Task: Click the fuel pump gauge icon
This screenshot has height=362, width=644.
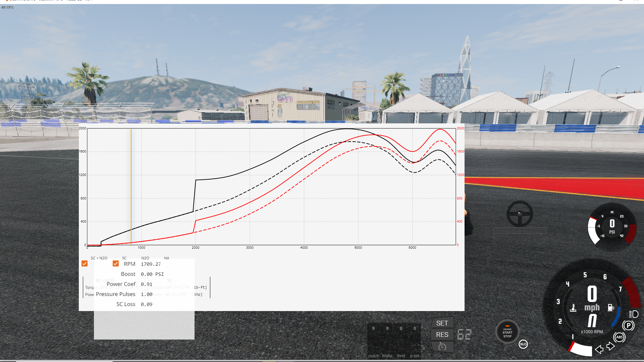Action: tap(610, 307)
